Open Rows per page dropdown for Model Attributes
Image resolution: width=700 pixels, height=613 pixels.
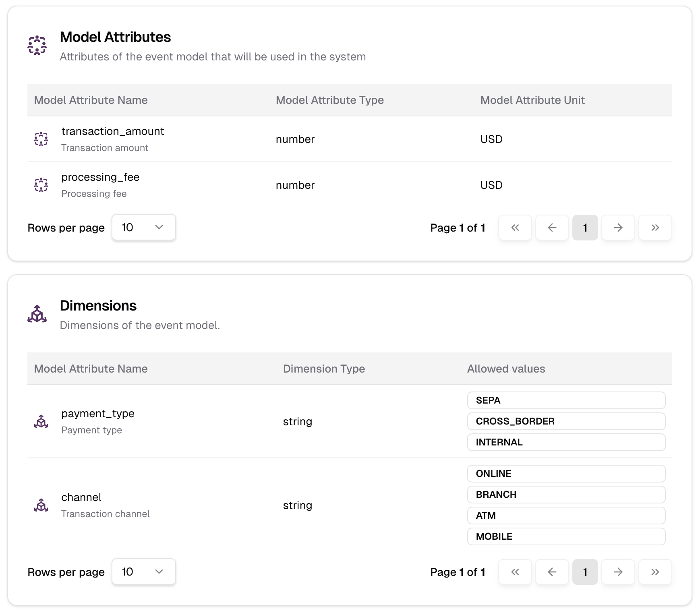click(x=143, y=228)
